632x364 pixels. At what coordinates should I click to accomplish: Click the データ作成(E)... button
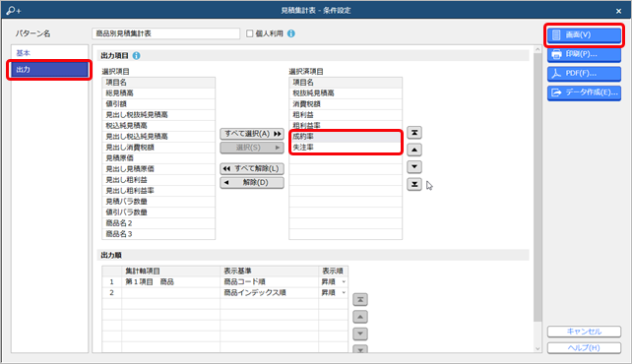(584, 92)
